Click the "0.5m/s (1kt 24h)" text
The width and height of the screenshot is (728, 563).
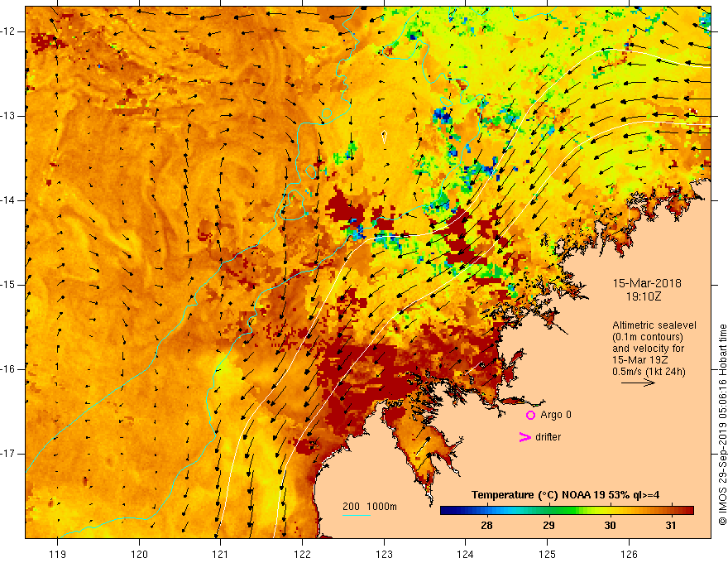tap(649, 372)
